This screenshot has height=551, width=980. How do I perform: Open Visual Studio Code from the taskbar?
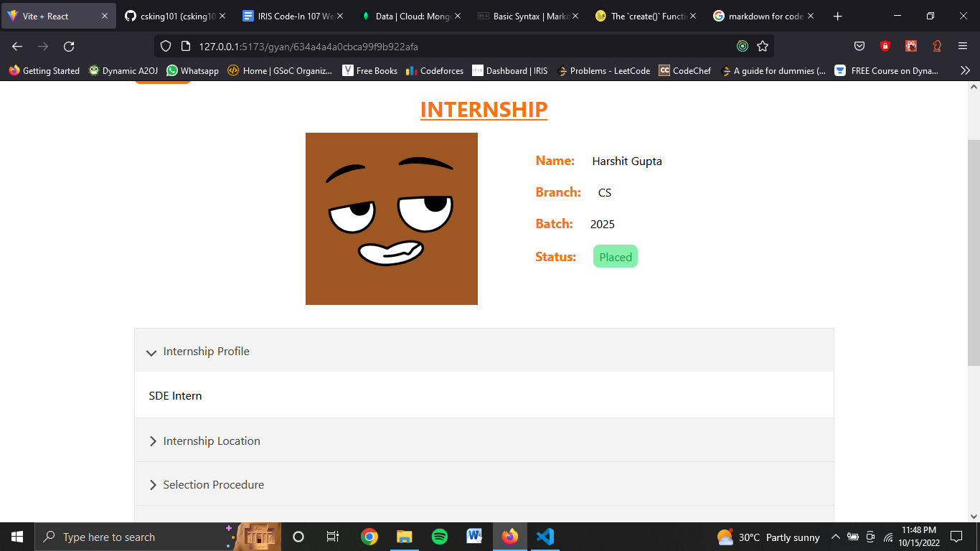click(545, 537)
